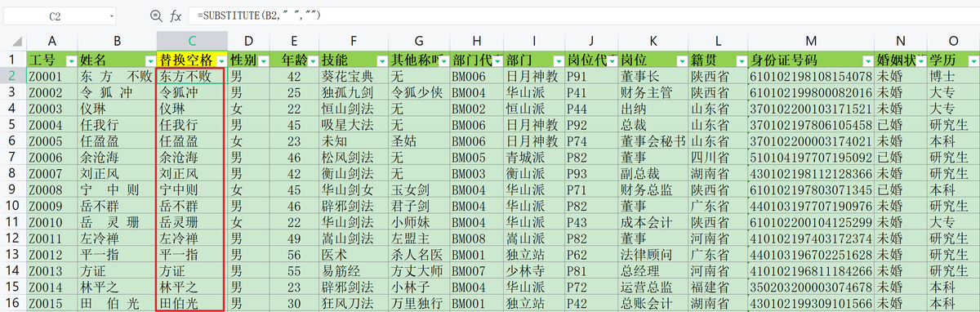The height and width of the screenshot is (312, 980).
Task: Open the 学历 filter dropdown
Action: pyautogui.click(x=973, y=61)
